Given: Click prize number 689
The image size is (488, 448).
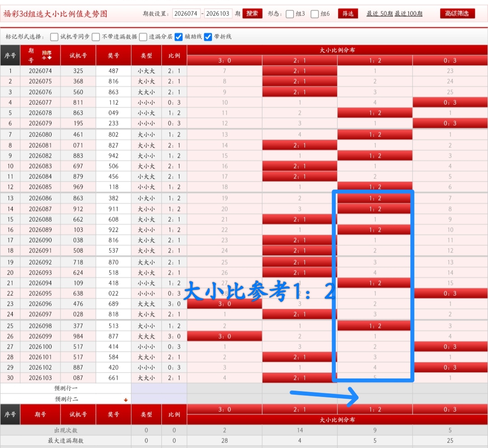Looking at the screenshot, I should [x=113, y=304].
